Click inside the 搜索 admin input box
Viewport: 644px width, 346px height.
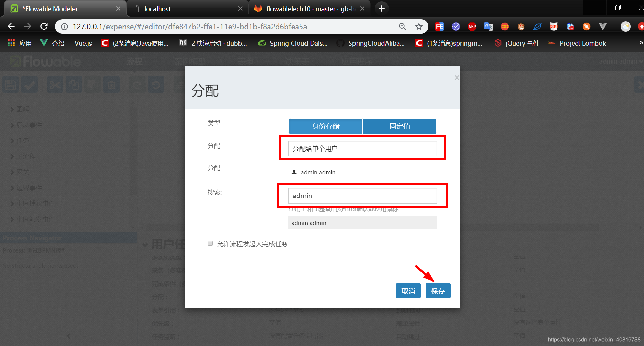[362, 196]
